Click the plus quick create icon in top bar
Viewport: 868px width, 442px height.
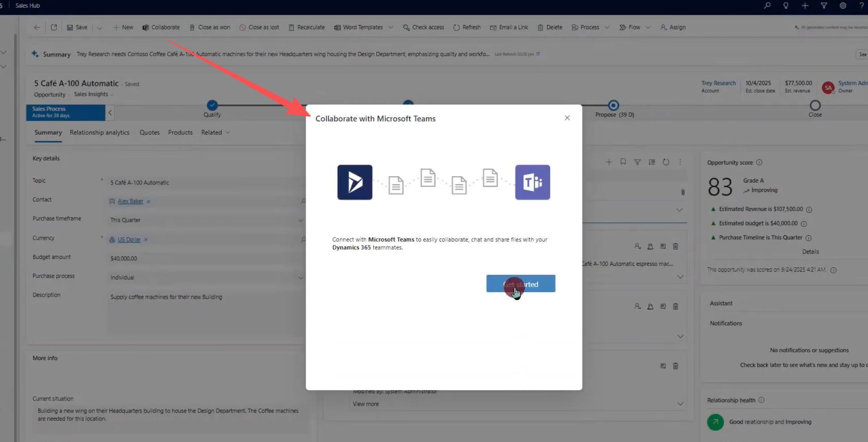[805, 6]
